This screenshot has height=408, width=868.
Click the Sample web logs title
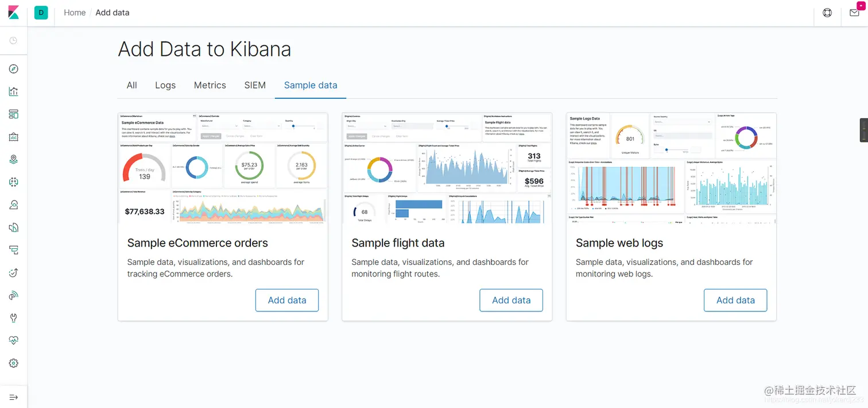619,243
